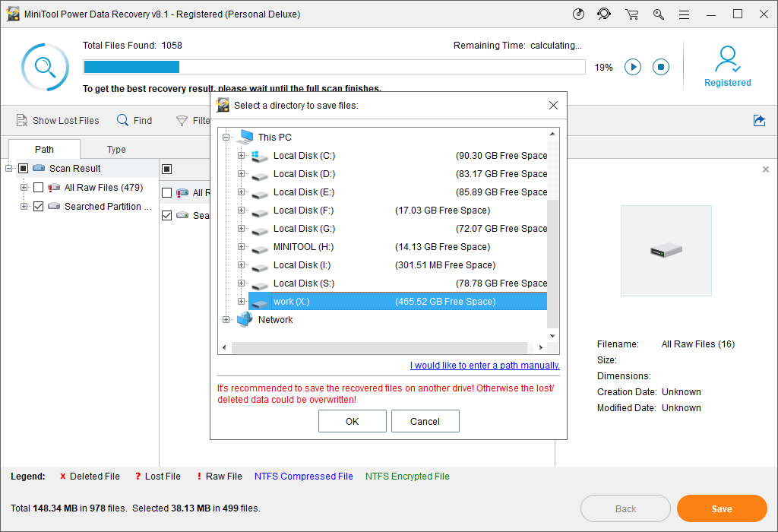The height and width of the screenshot is (532, 778).
Task: Switch to the Type tab
Action: pos(116,150)
